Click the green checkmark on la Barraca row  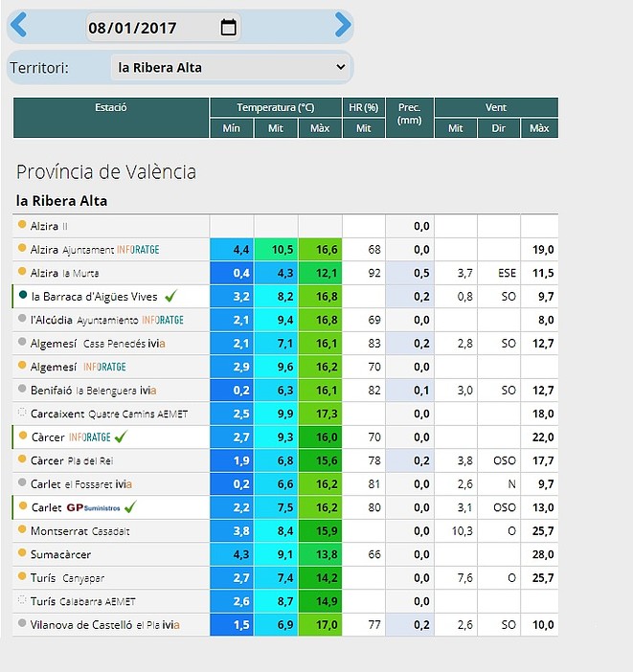click(170, 296)
